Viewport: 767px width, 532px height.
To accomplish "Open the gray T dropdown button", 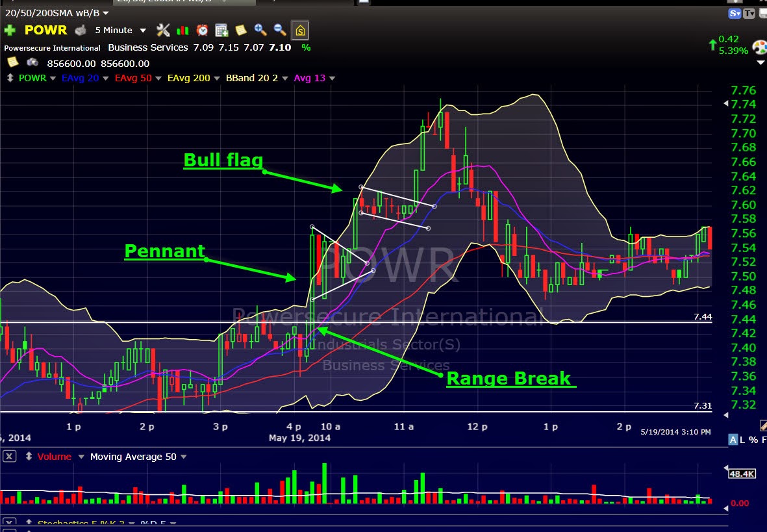I will [749, 14].
